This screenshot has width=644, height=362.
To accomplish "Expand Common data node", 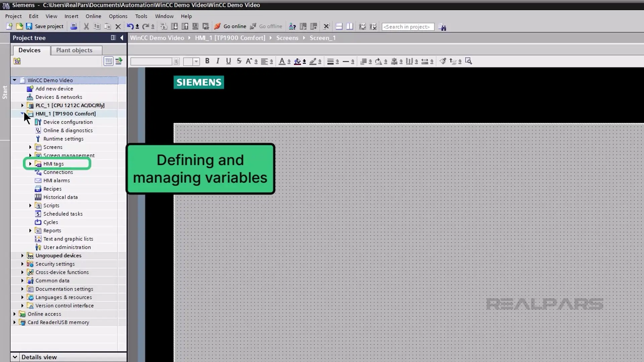I will tap(22, 281).
